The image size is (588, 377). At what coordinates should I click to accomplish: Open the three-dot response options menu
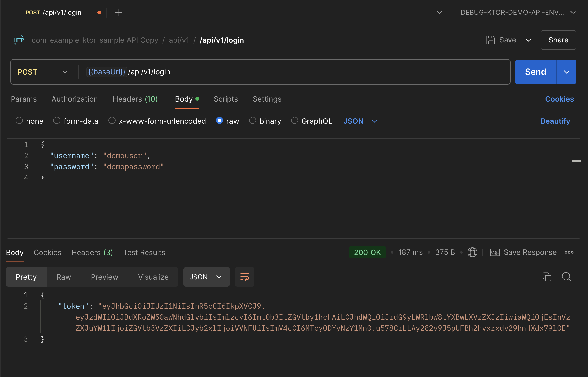coord(569,252)
